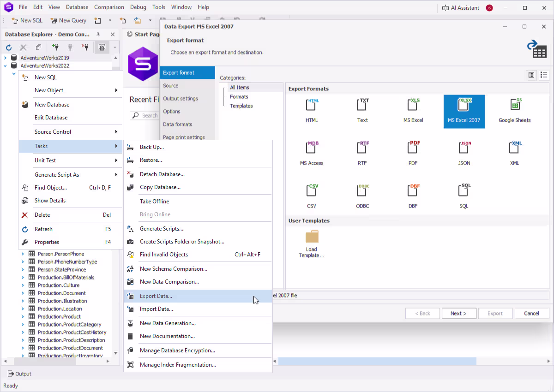Viewport: 554px width, 392px height.
Task: Expand the AdventureWorks2019 database node
Action: click(5, 58)
